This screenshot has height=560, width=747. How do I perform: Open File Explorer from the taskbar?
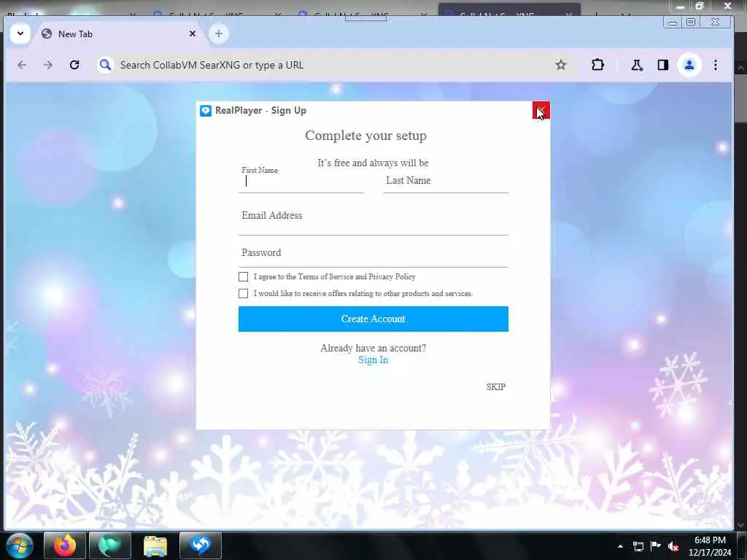[155, 545]
